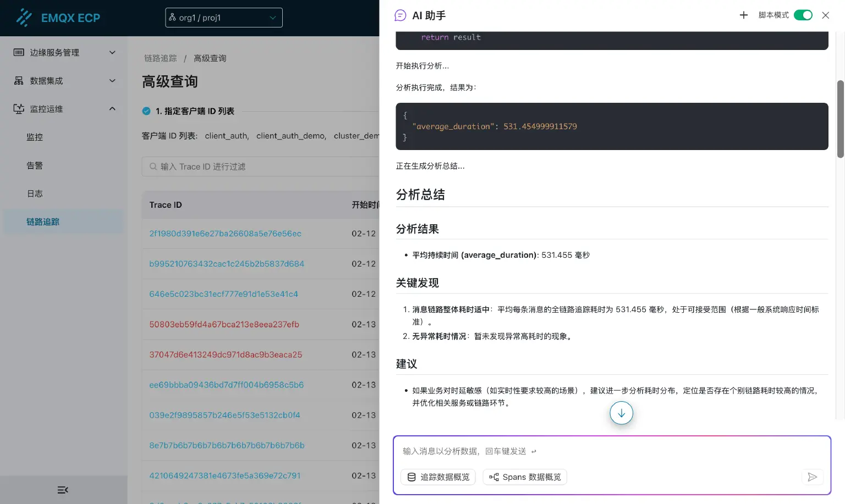Click the Spans 数据概览 button
Image resolution: width=845 pixels, height=504 pixels.
(524, 477)
